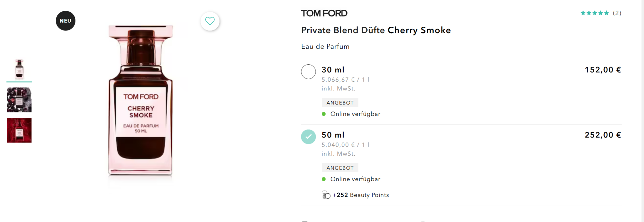Open the reviews count (2) link
The image size is (644, 222).
click(617, 13)
